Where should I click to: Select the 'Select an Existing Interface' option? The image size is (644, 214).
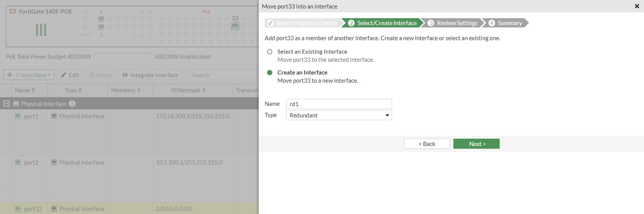point(270,52)
